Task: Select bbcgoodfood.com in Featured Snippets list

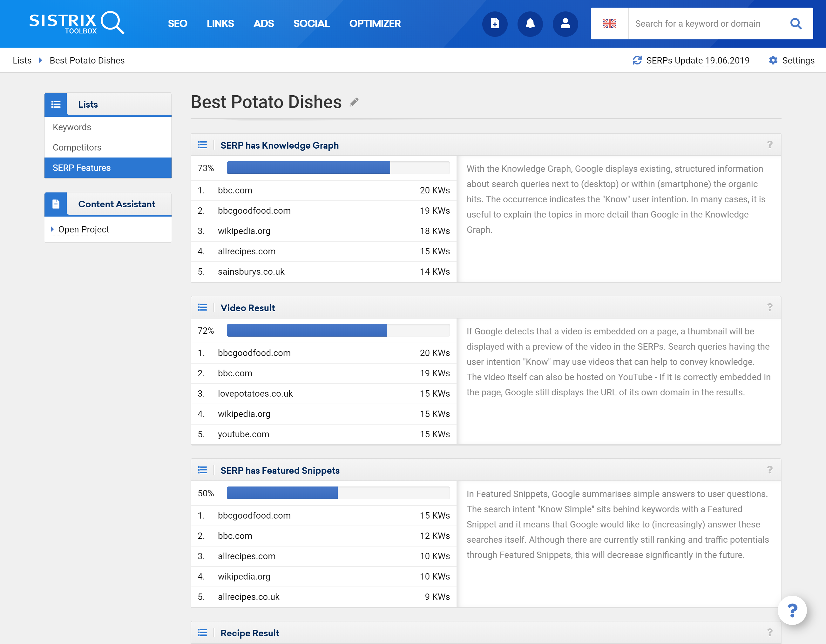Action: click(254, 515)
